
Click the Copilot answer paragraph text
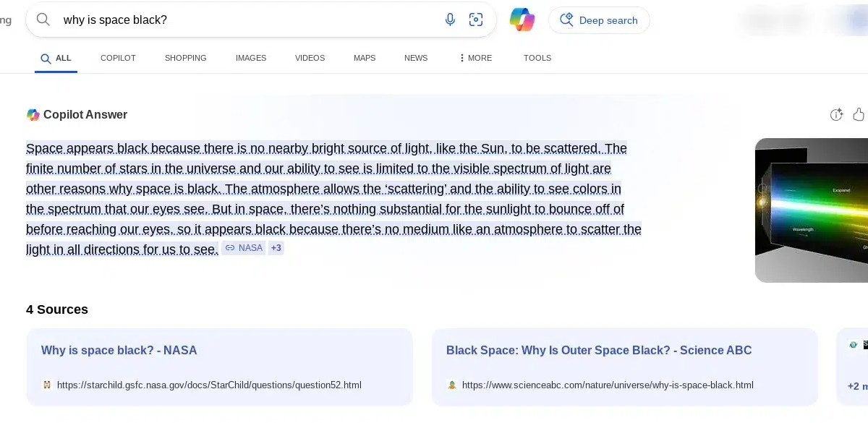[x=333, y=199]
